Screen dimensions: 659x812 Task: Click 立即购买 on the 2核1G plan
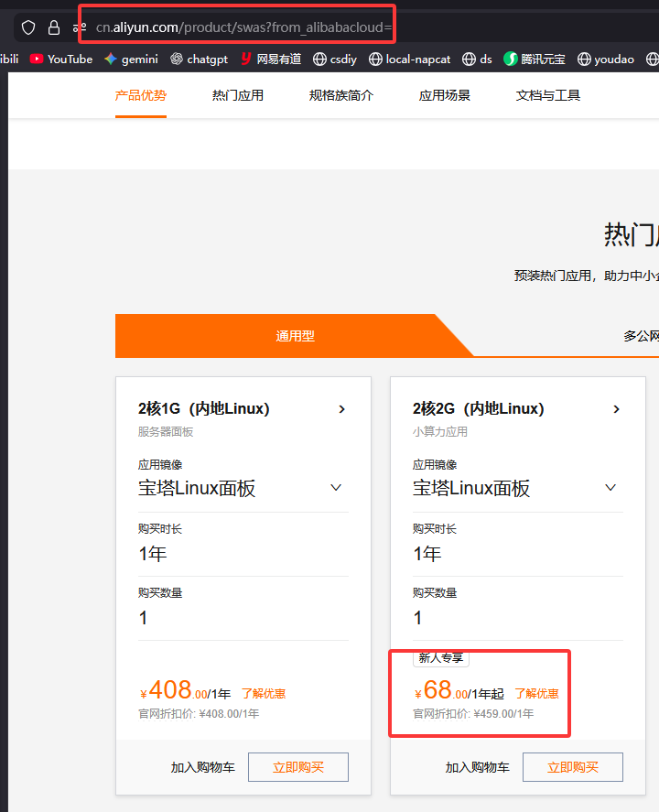298,767
